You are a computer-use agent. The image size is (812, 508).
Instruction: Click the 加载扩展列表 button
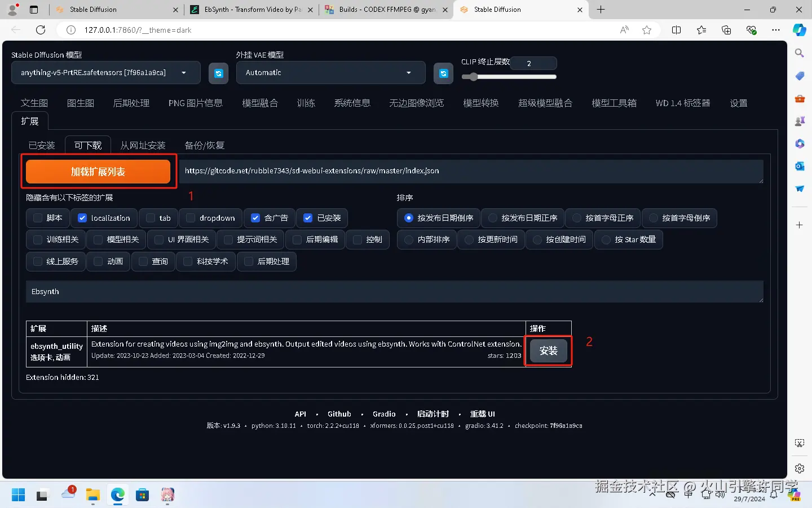pyautogui.click(x=98, y=172)
